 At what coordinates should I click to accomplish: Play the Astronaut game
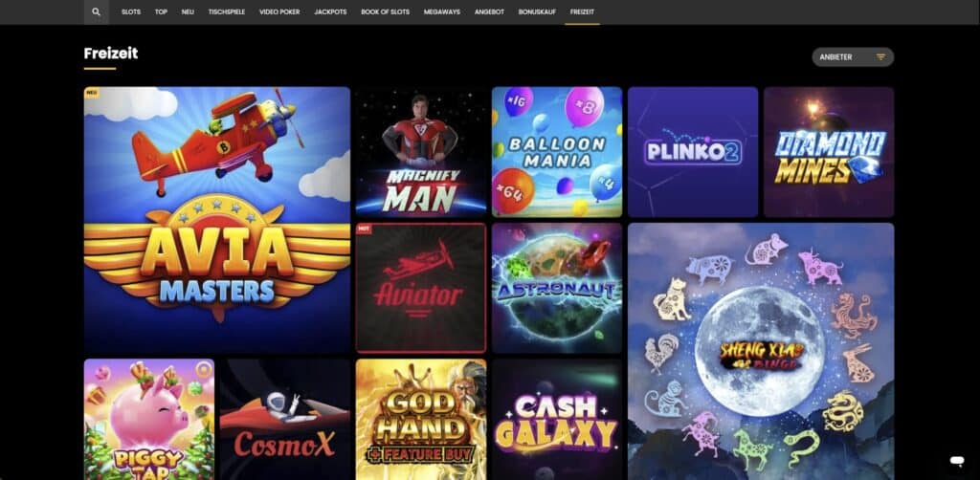tap(557, 288)
